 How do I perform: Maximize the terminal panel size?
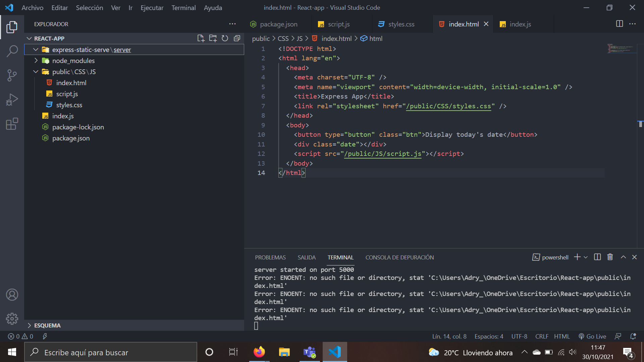click(x=623, y=257)
